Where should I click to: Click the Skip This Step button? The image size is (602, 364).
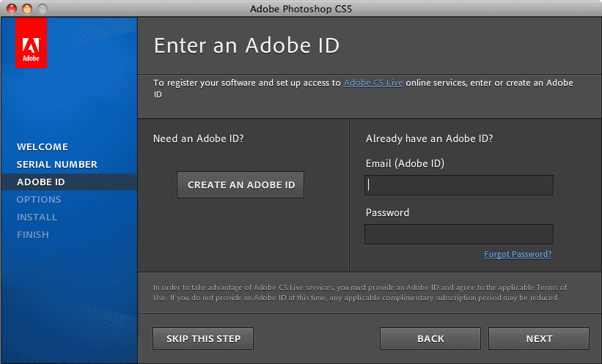203,338
